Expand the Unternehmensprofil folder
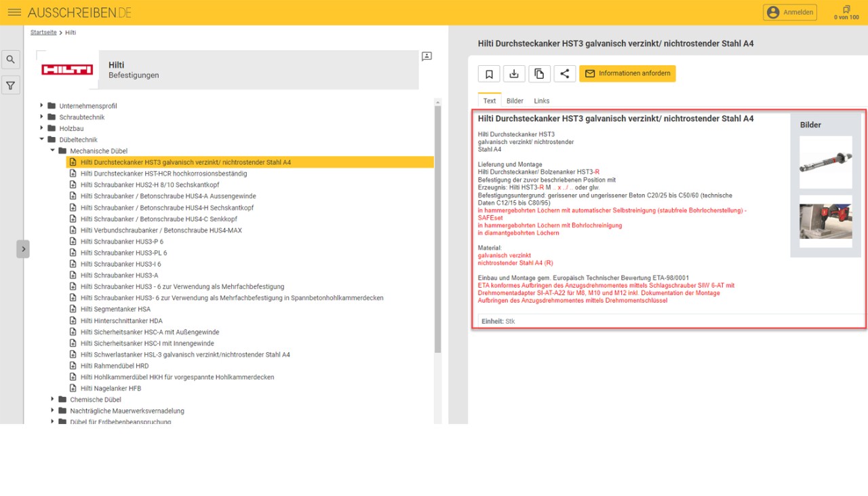868x496 pixels. (x=41, y=106)
